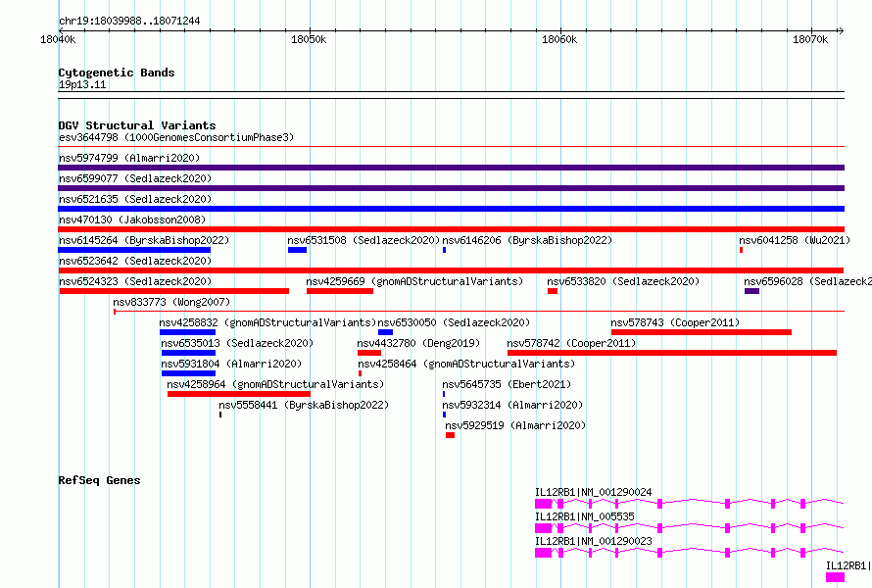Image resolution: width=872 pixels, height=588 pixels.
Task: Click the nsv6530050 (Sedlazeck2020) blue feature
Action: [x=385, y=332]
